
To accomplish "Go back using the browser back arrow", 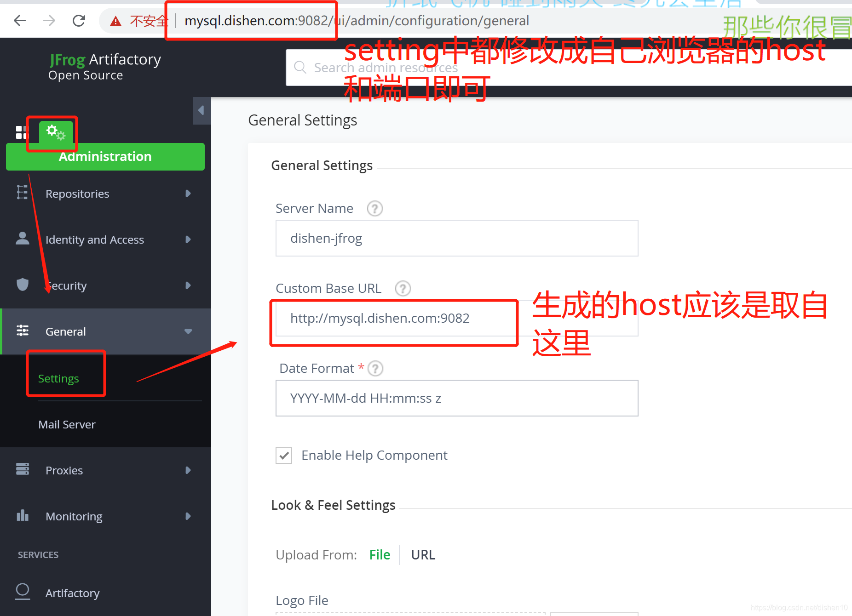I will pyautogui.click(x=20, y=21).
